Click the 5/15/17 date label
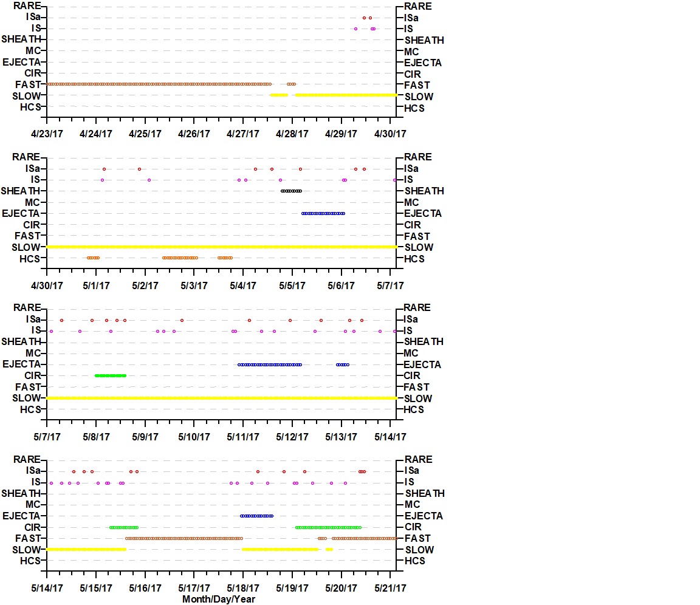The width and height of the screenshot is (700, 605). pyautogui.click(x=96, y=588)
